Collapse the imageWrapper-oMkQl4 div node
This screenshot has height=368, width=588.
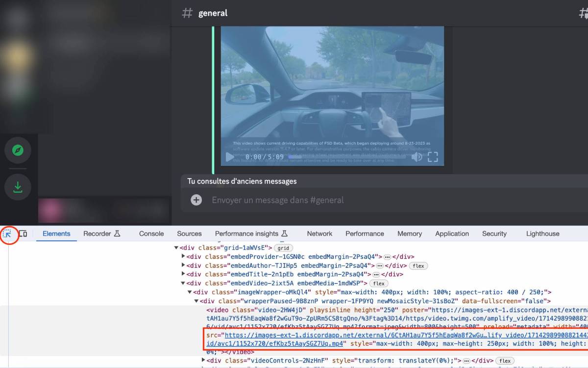pyautogui.click(x=190, y=292)
